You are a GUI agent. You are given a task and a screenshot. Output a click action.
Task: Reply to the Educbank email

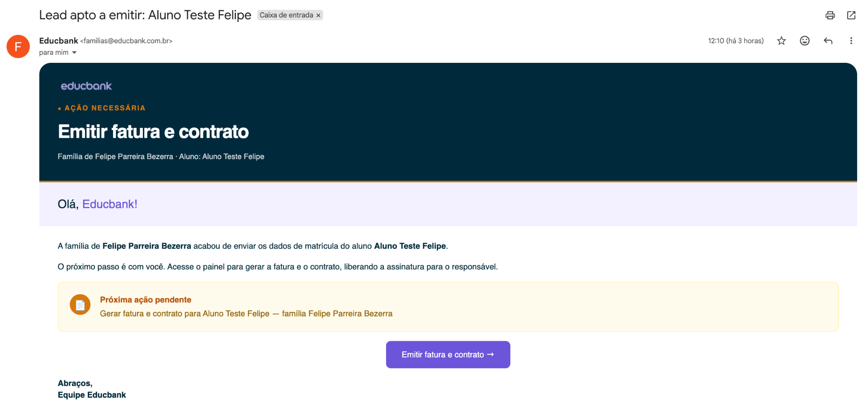[828, 41]
